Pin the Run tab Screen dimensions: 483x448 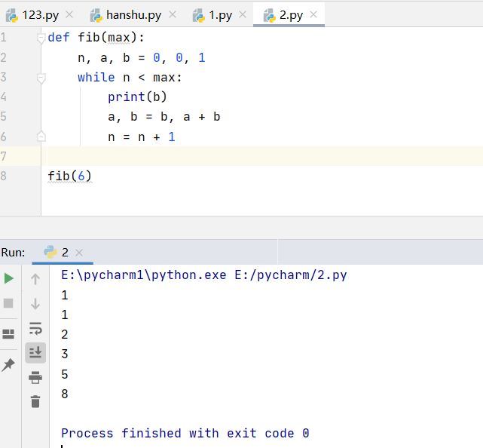8,365
